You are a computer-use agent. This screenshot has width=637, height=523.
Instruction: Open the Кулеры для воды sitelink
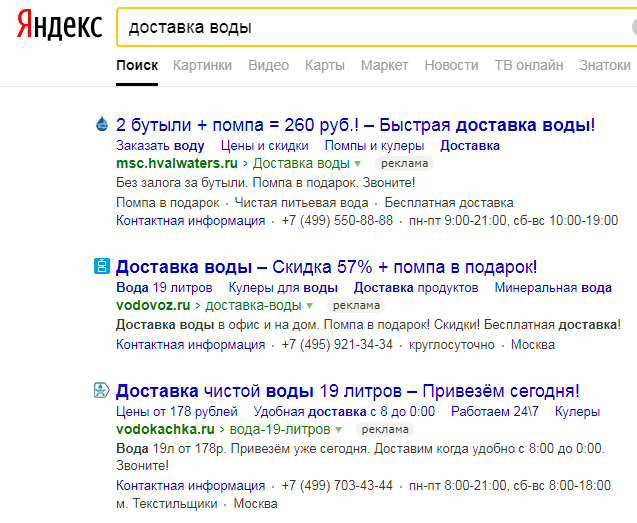pyautogui.click(x=283, y=288)
